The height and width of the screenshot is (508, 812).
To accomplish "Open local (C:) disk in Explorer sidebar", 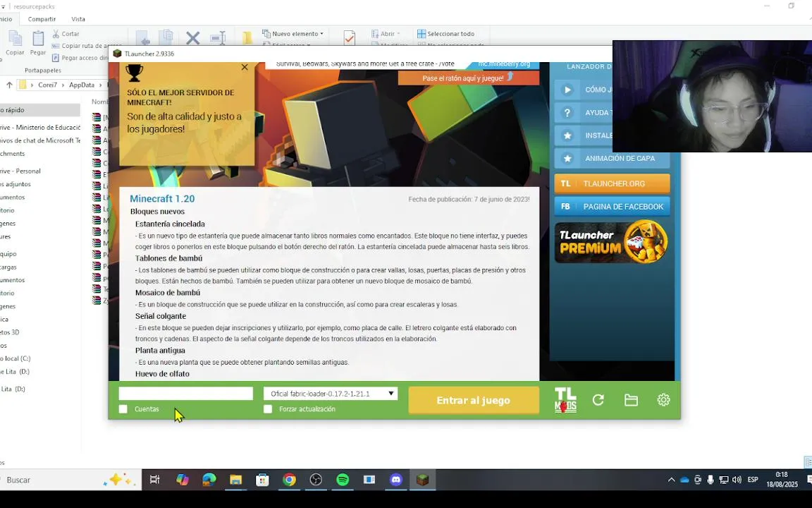I will pyautogui.click(x=16, y=358).
